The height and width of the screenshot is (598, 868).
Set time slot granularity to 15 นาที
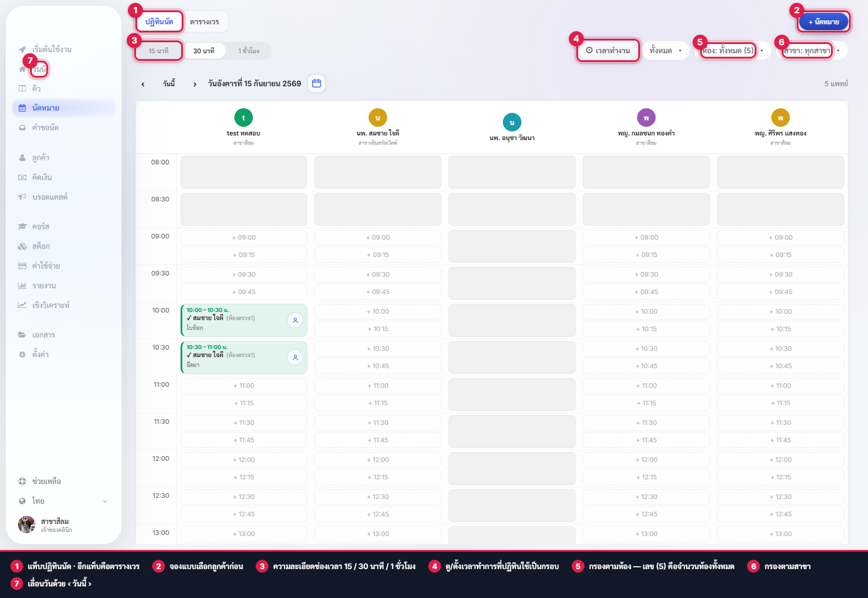[x=159, y=51]
